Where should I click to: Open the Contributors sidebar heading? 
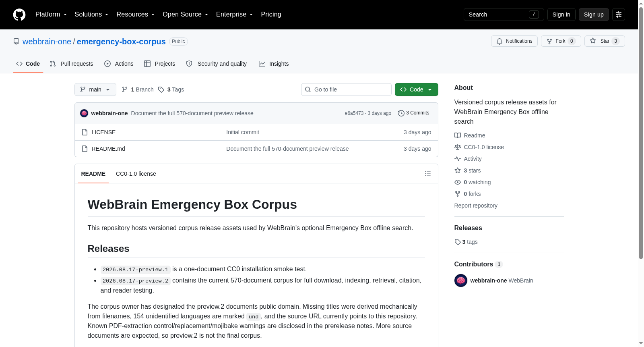pos(478,264)
